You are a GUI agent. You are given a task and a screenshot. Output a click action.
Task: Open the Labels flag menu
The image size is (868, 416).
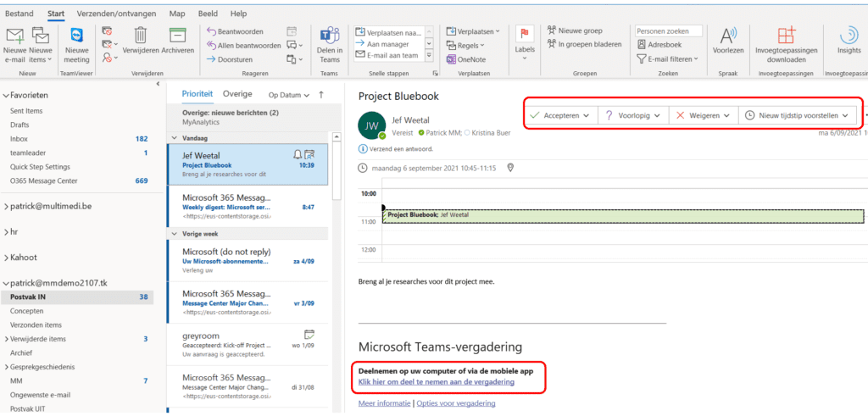(x=525, y=43)
